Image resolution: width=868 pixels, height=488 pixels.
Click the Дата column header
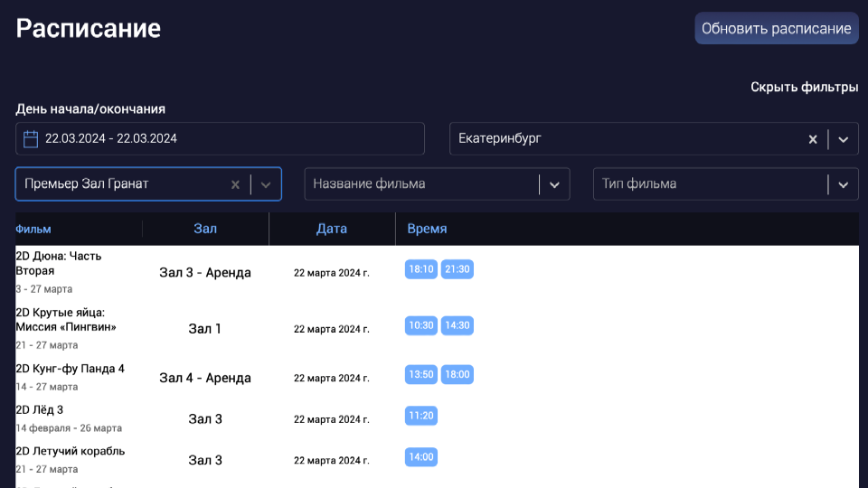pos(332,230)
